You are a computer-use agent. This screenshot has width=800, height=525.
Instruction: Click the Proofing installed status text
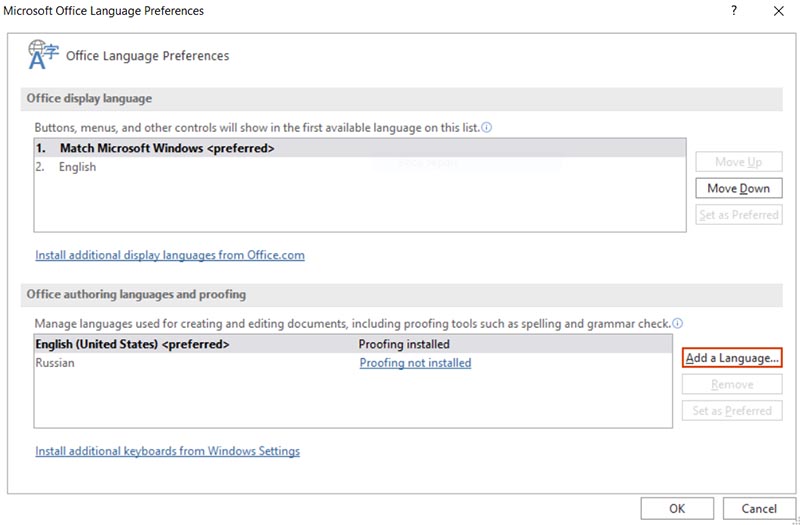pyautogui.click(x=404, y=344)
